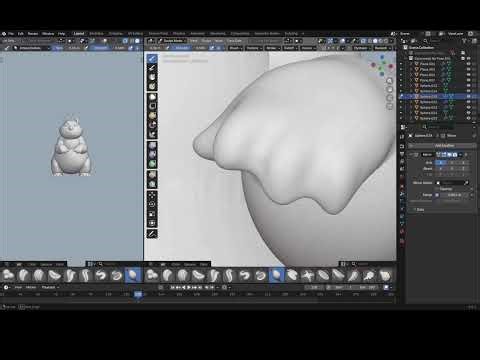The width and height of the screenshot is (480, 360).
Task: Open the File menu
Action: click(11, 34)
